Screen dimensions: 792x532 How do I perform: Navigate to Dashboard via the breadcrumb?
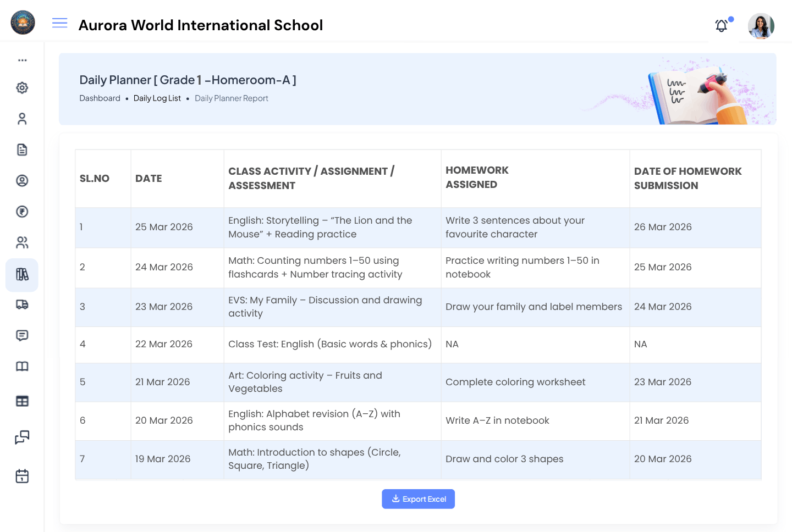pos(100,98)
